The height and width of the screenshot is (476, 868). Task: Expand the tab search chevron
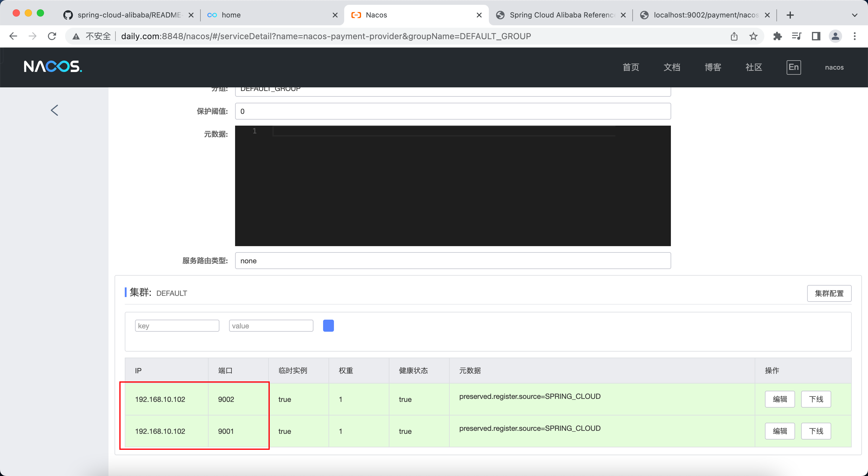(x=854, y=15)
